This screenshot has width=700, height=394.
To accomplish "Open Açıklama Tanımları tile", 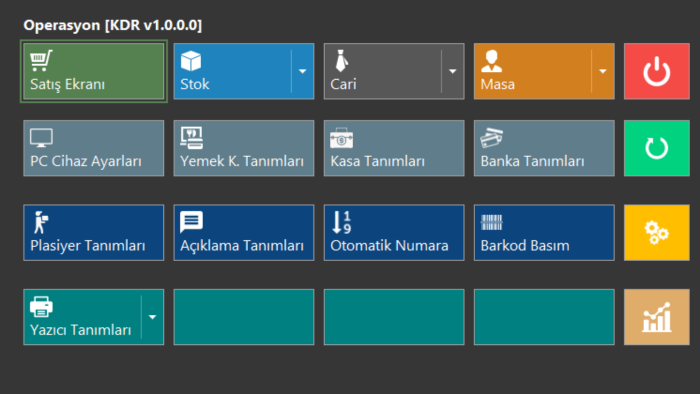I will click(244, 232).
